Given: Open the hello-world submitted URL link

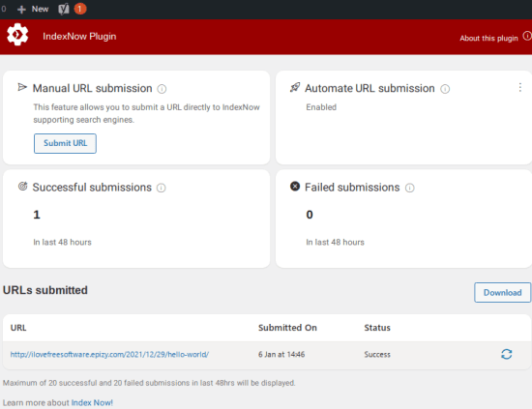Looking at the screenshot, I should coord(109,355).
